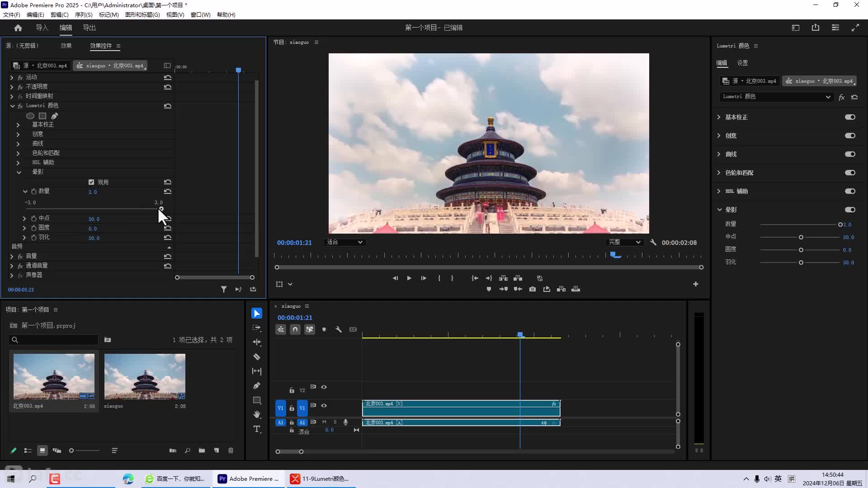This screenshot has height=488, width=868.
Task: Select the Rectangle tool
Action: pos(257,400)
